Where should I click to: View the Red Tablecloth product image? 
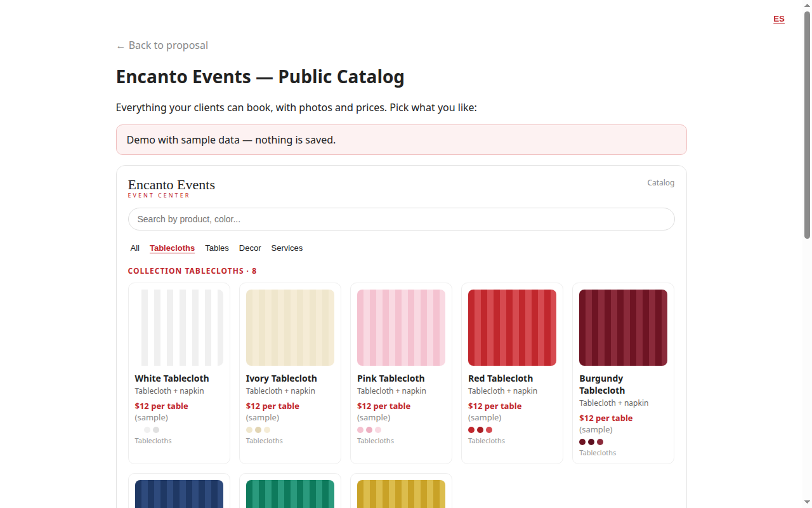pos(512,328)
